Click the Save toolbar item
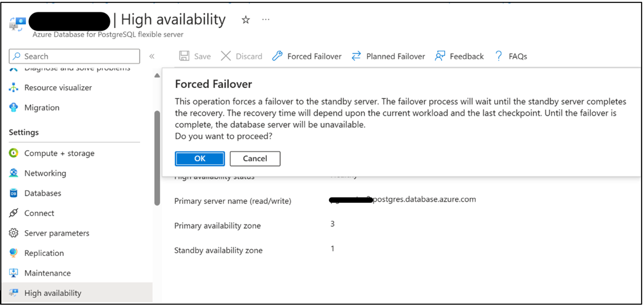 [194, 56]
